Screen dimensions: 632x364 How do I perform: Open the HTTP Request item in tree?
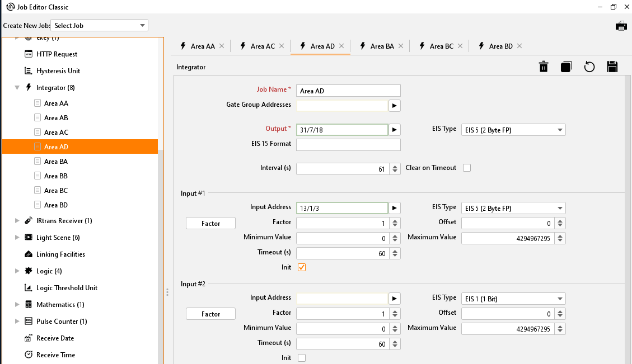pyautogui.click(x=57, y=54)
